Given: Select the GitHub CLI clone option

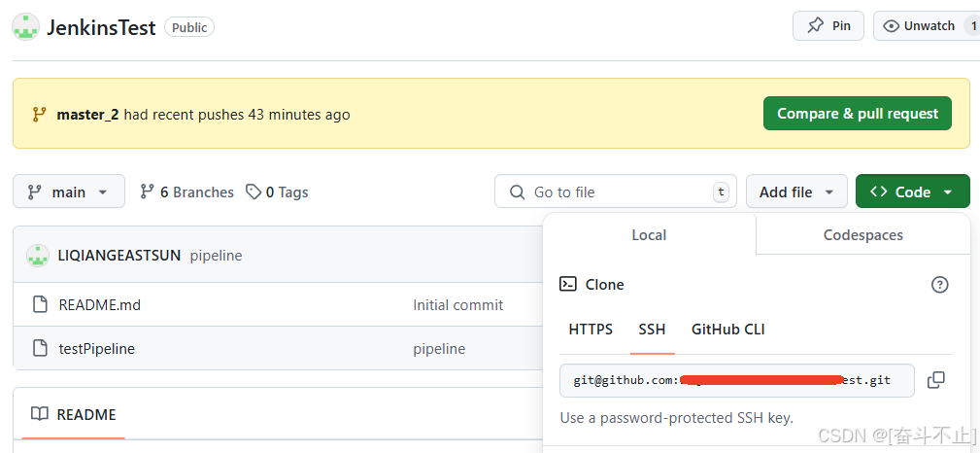Looking at the screenshot, I should pyautogui.click(x=728, y=330).
